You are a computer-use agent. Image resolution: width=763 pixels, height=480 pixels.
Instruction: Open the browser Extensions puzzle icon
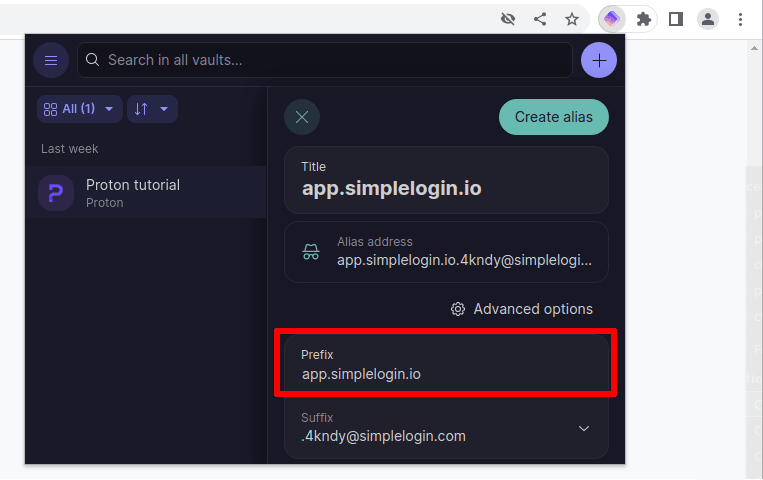[x=643, y=19]
